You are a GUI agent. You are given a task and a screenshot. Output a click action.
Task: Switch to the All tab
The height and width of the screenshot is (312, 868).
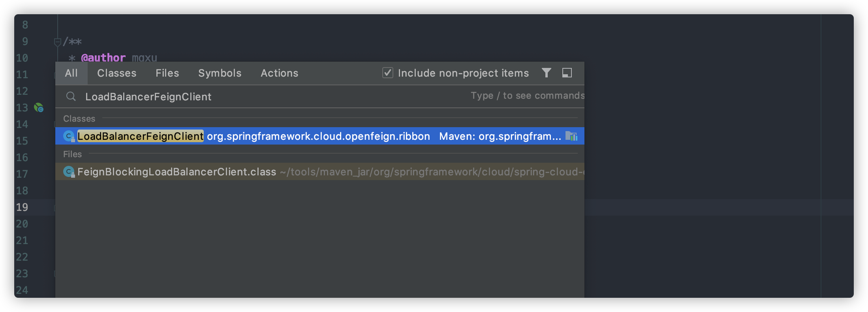click(71, 73)
